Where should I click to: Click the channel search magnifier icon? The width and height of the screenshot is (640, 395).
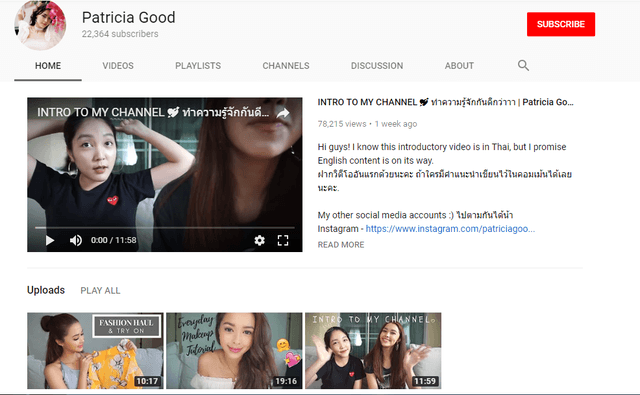(523, 65)
